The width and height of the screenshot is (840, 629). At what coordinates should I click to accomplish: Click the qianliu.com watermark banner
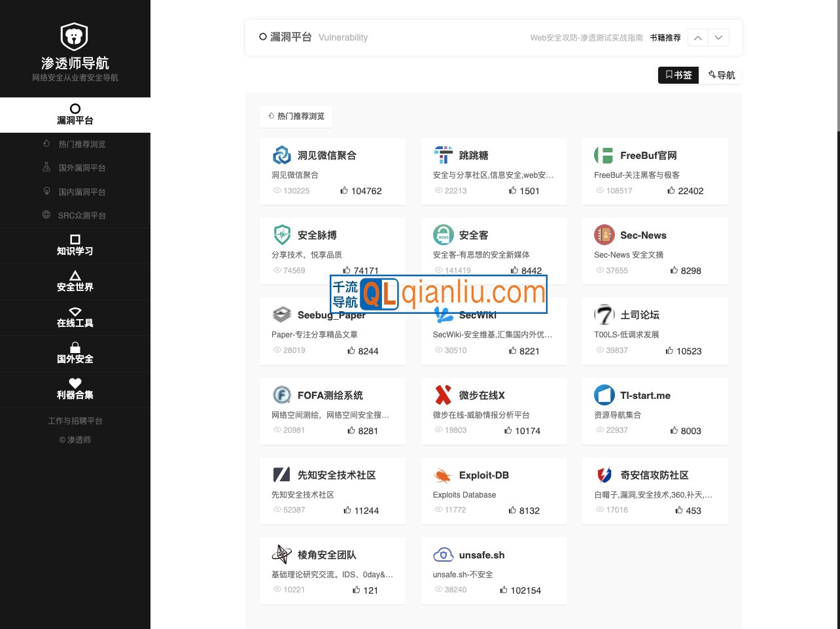[x=438, y=294]
